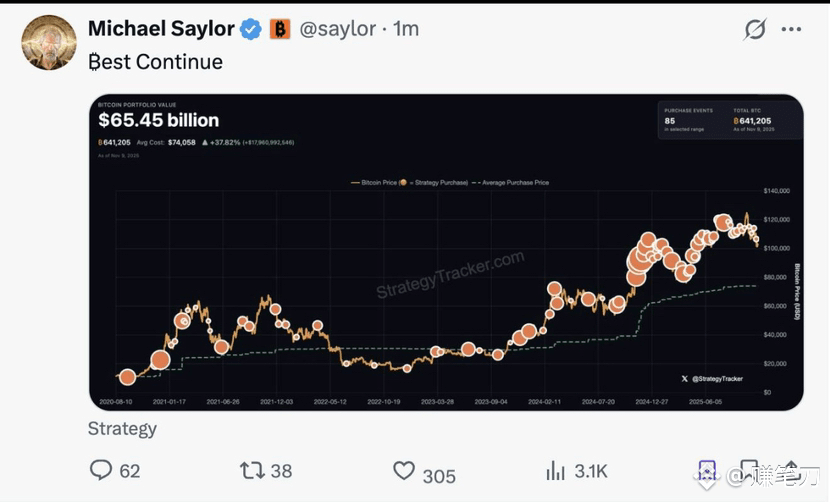This screenshot has height=502, width=830.
Task: Like the tweet with heart icon
Action: (x=404, y=471)
